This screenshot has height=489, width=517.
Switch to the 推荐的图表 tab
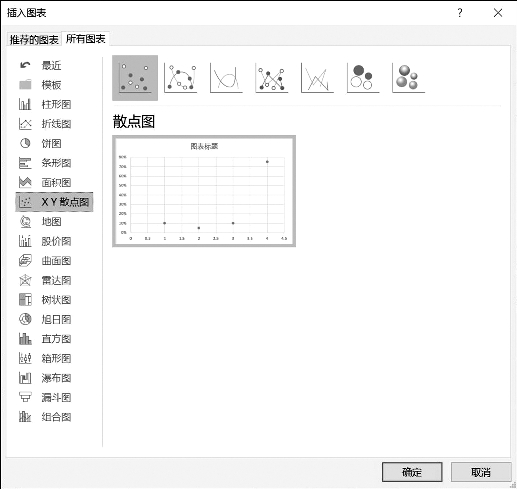34,40
